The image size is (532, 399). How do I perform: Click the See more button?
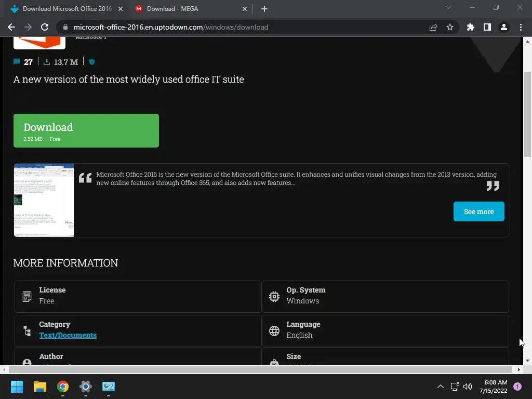click(x=478, y=211)
